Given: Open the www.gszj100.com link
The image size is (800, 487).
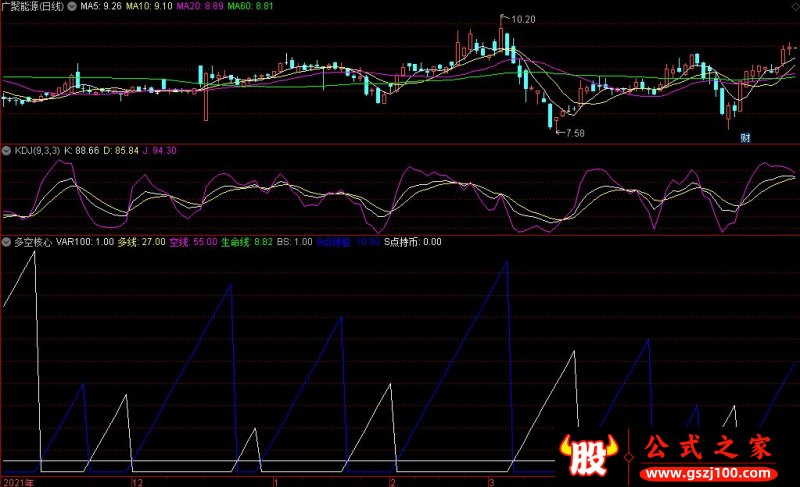Looking at the screenshot, I should coord(708,473).
